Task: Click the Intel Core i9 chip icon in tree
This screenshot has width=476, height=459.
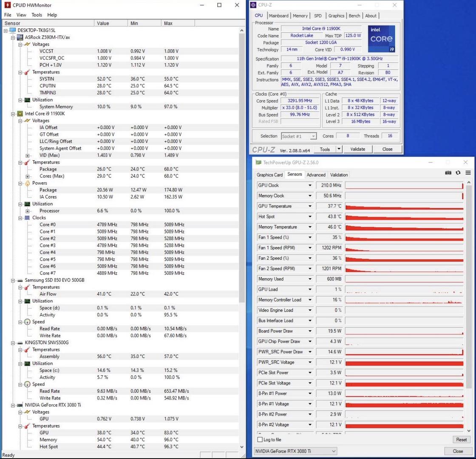Action: [x=20, y=113]
